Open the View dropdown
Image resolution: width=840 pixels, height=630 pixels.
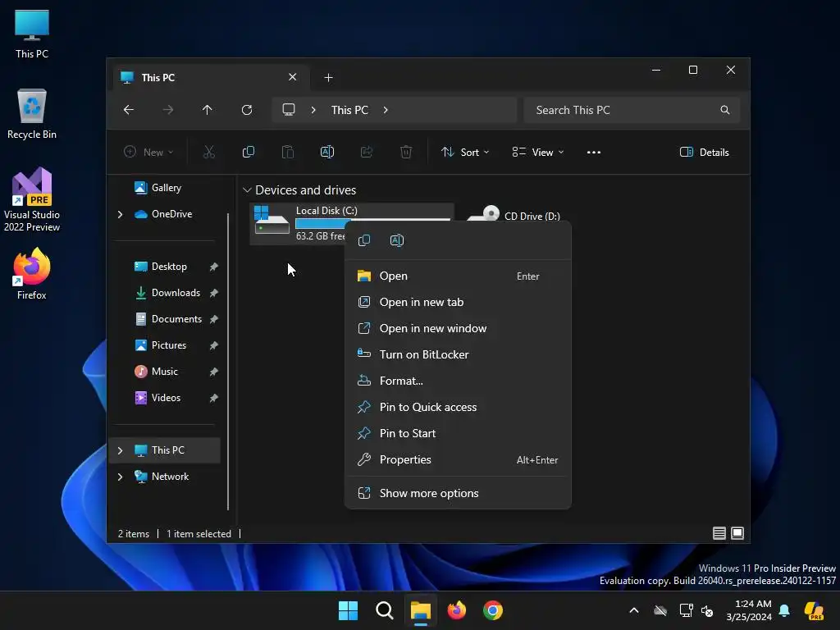(538, 152)
